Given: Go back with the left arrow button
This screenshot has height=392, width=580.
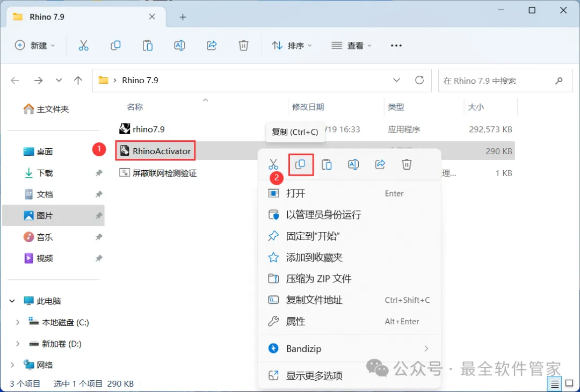Looking at the screenshot, I should point(15,80).
